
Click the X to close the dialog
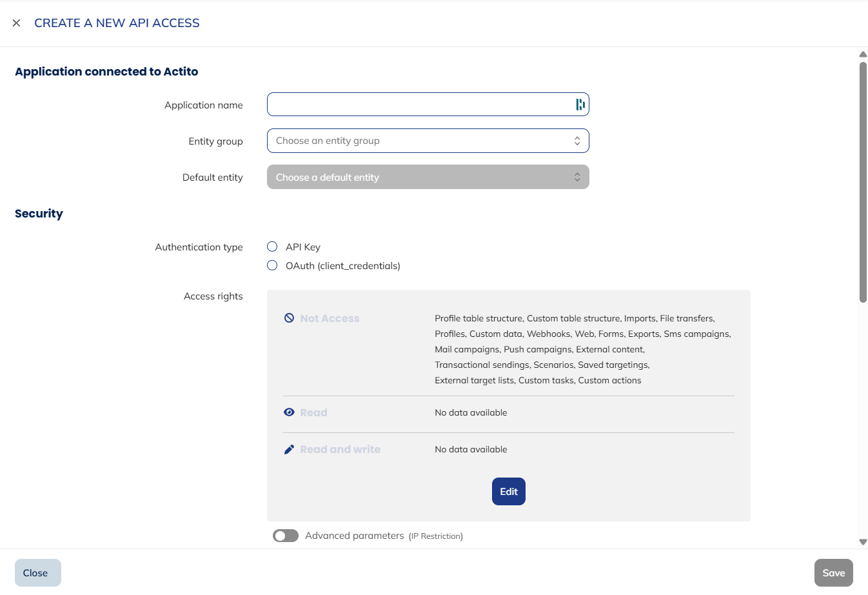point(16,23)
